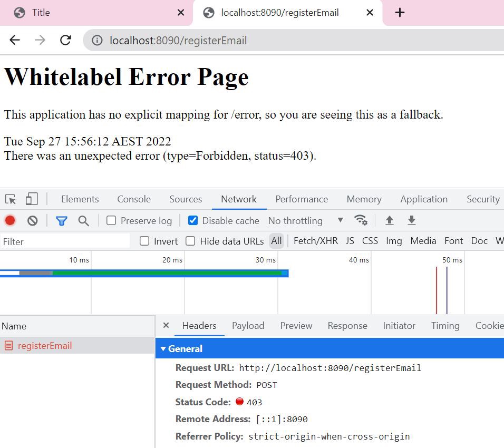The width and height of the screenshot is (504, 448).
Task: Activate the inspect element picker
Action: pyautogui.click(x=11, y=199)
